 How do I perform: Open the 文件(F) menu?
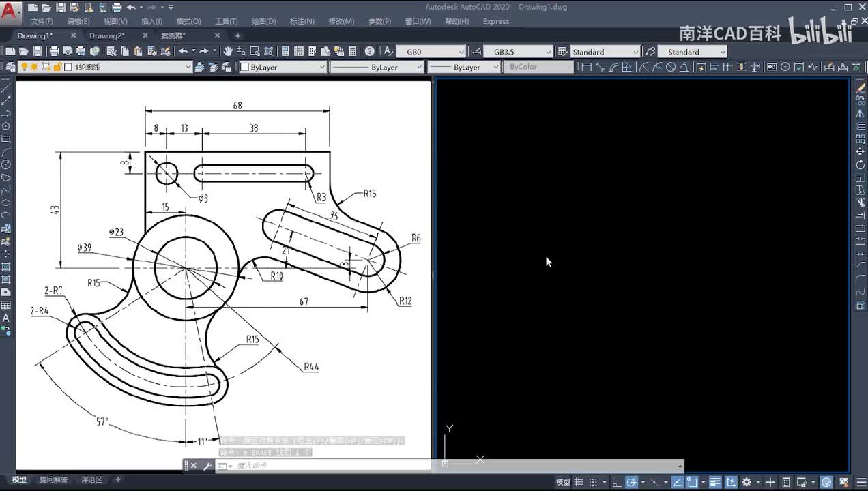[x=42, y=22]
